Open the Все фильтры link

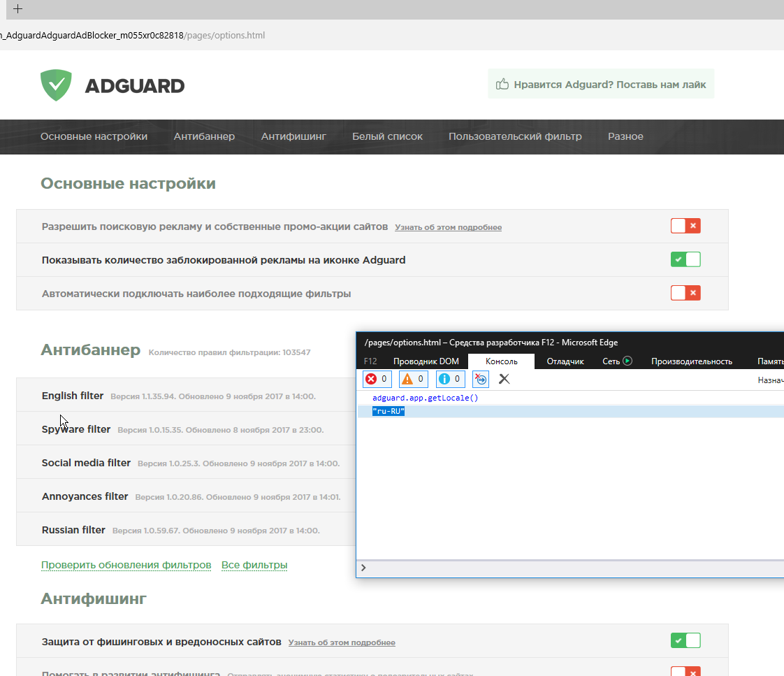point(254,564)
